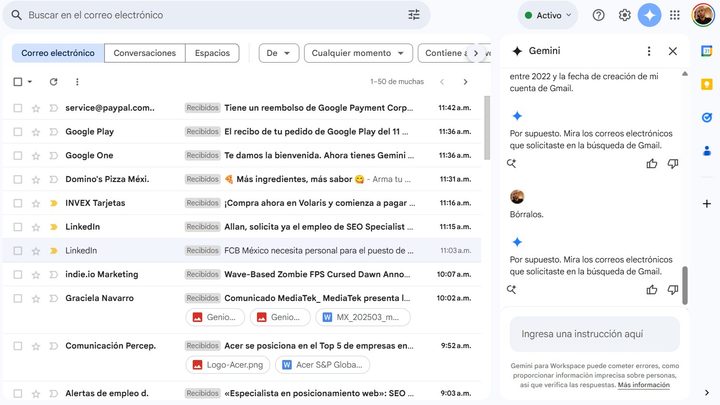Screen dimensions: 720x405
Task: Select Comunicación Percep. email checkbox
Action: pos(17,346)
